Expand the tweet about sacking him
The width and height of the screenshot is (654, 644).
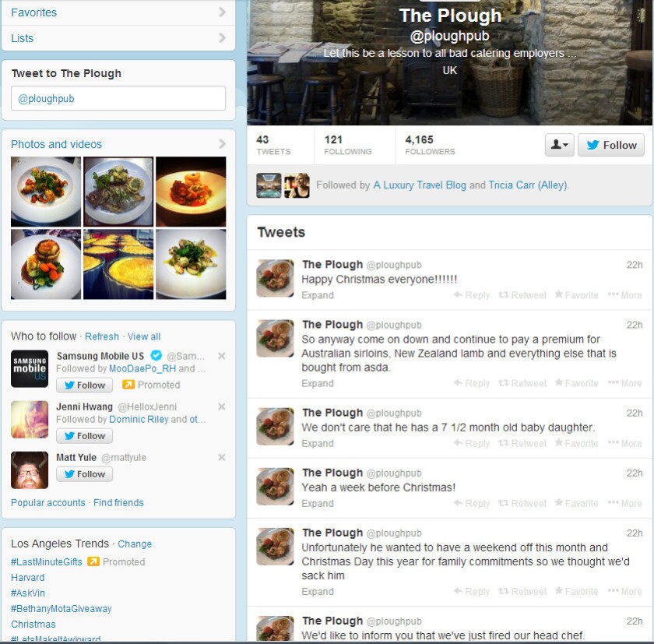click(318, 592)
